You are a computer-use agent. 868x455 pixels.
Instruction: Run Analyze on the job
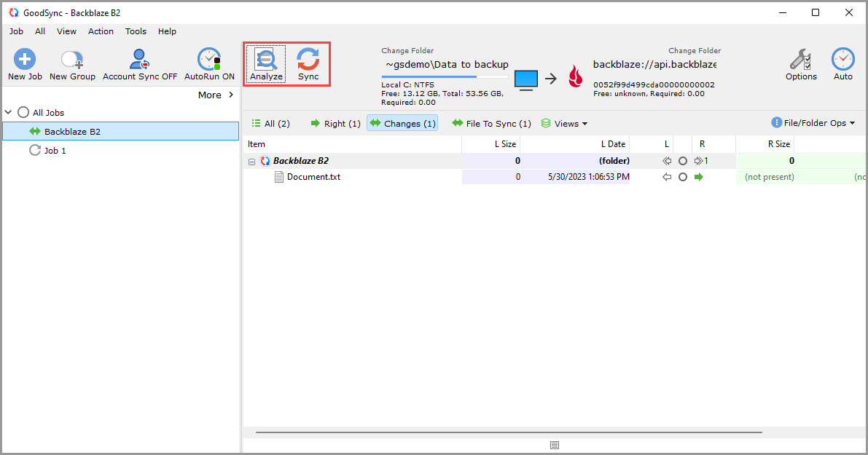coord(266,64)
